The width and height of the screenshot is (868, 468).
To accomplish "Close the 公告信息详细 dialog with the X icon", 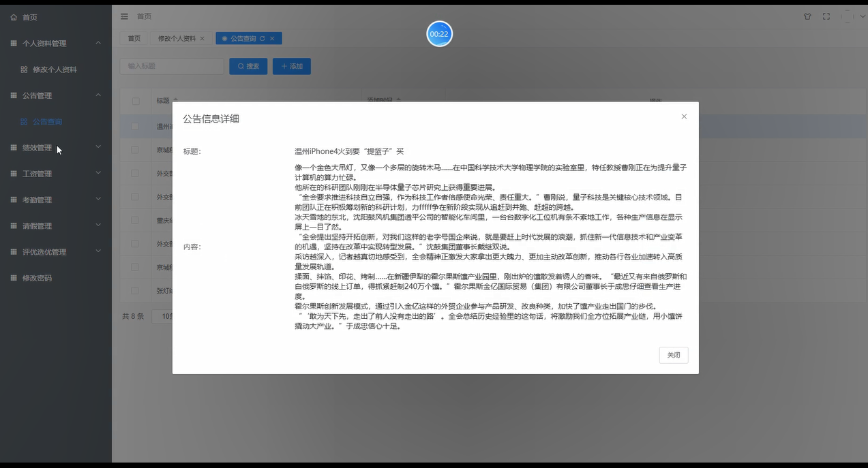I will point(684,116).
